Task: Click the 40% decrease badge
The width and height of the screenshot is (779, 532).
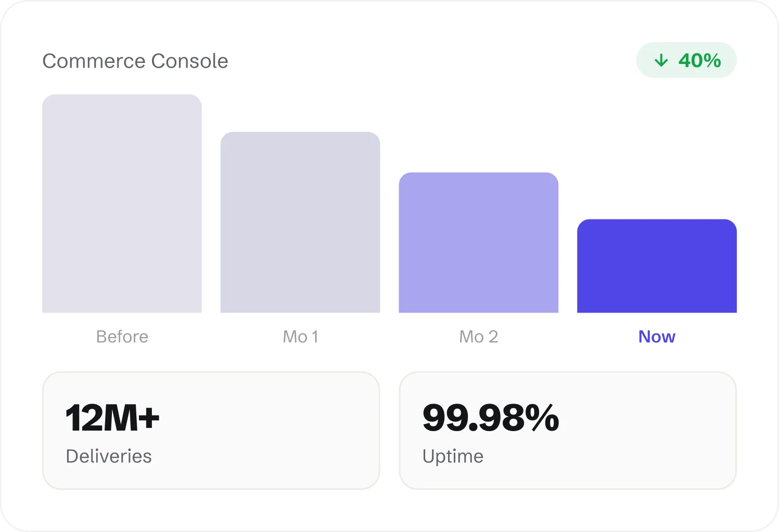Action: [x=686, y=60]
